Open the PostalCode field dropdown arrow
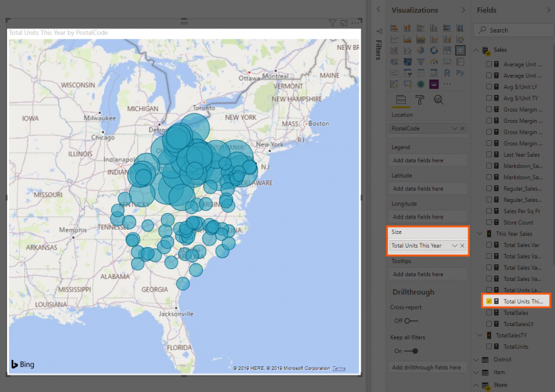The image size is (555, 392). [x=454, y=128]
